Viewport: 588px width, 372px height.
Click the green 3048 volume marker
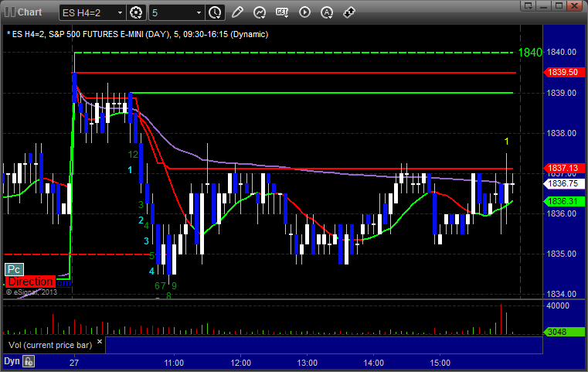click(x=563, y=332)
